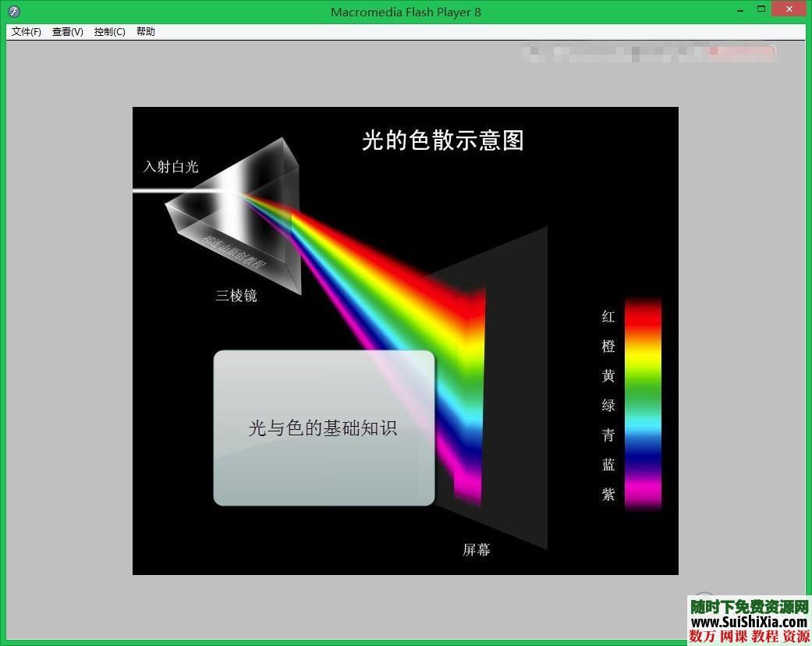Open the 控制(C) menu
This screenshot has height=646, width=812.
pyautogui.click(x=109, y=32)
